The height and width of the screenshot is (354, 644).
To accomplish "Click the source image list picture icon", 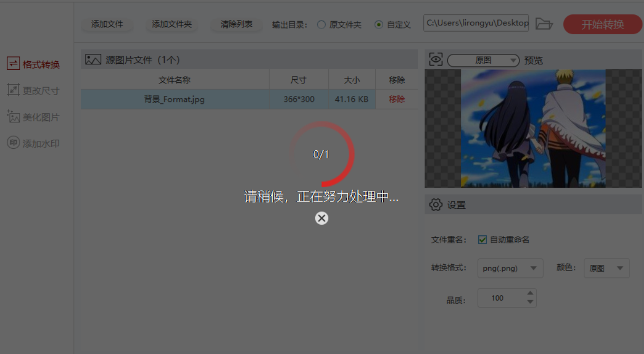I will point(92,59).
